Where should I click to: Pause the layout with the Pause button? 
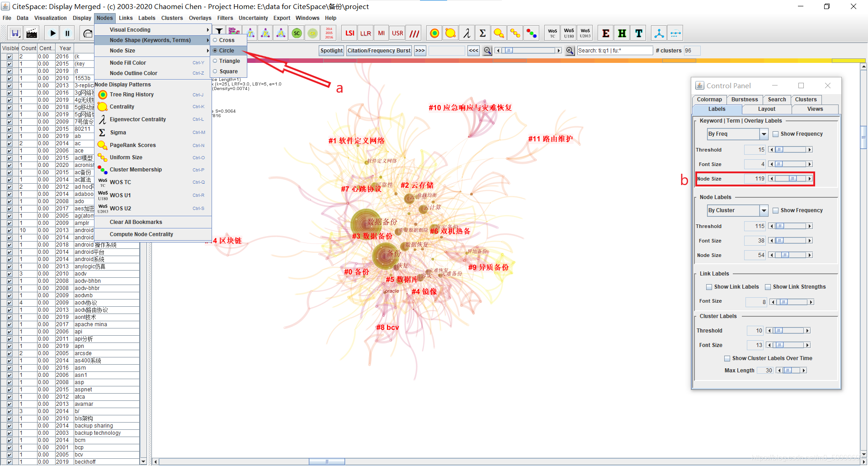tap(67, 33)
